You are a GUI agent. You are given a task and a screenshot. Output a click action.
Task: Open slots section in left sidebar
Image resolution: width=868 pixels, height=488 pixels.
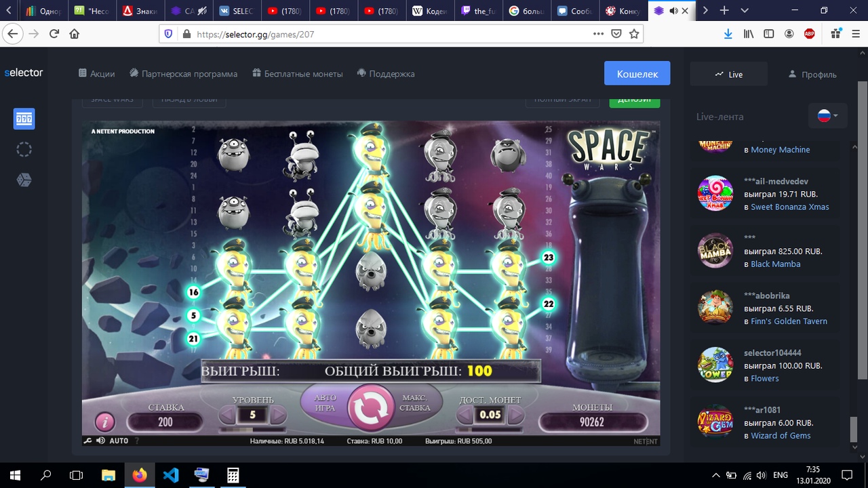pyautogui.click(x=24, y=119)
